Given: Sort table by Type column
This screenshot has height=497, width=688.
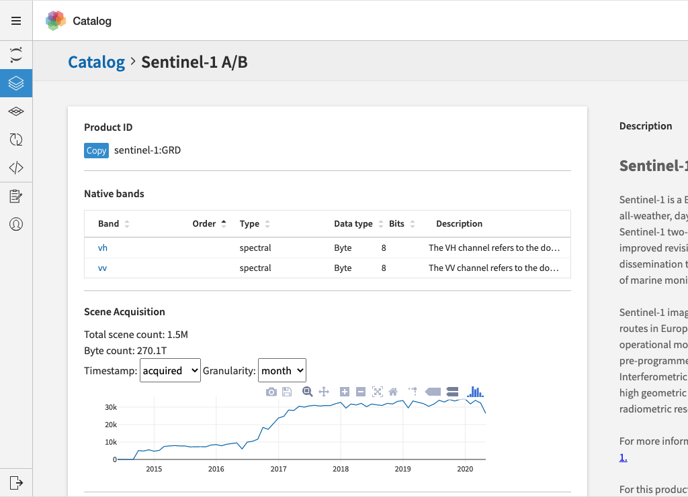Looking at the screenshot, I should tap(254, 224).
